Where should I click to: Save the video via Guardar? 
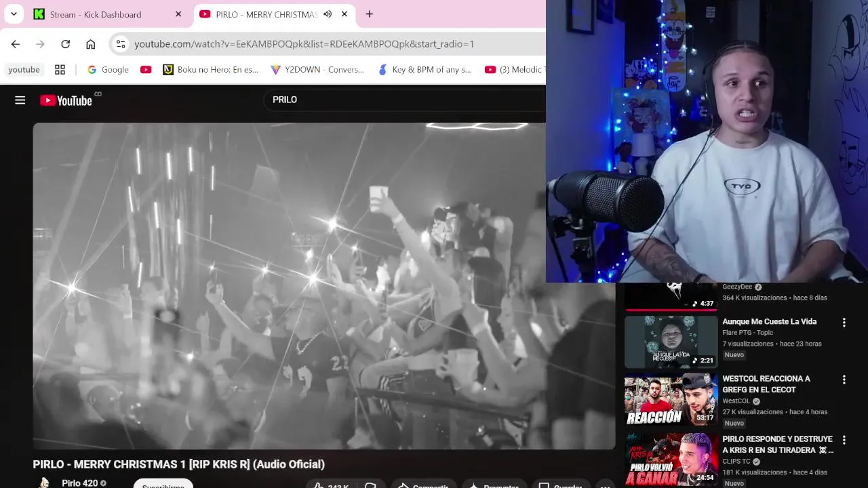click(560, 485)
